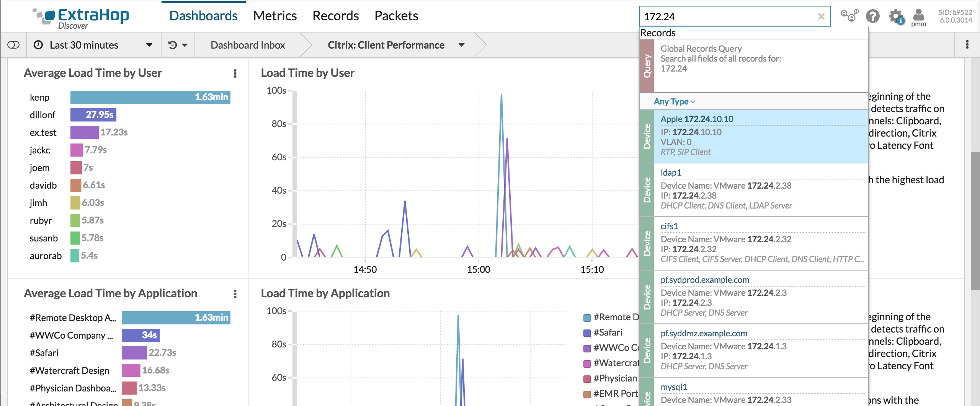The height and width of the screenshot is (406, 980).
Task: Click the page vertical scrollbar thumb
Action: point(975,221)
